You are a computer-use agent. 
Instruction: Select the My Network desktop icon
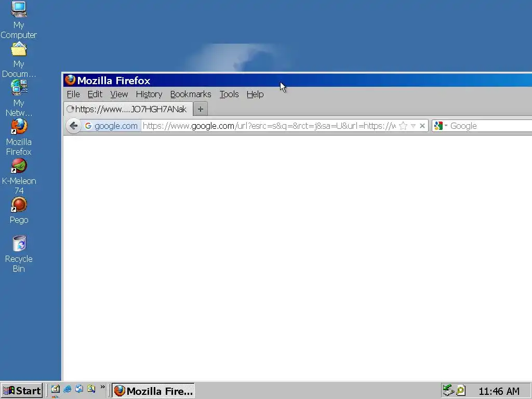(19, 98)
